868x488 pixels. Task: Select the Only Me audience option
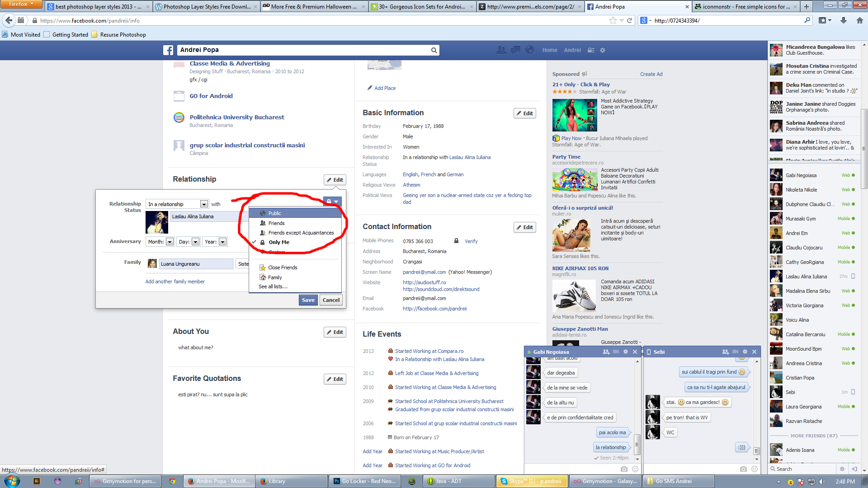(x=295, y=242)
